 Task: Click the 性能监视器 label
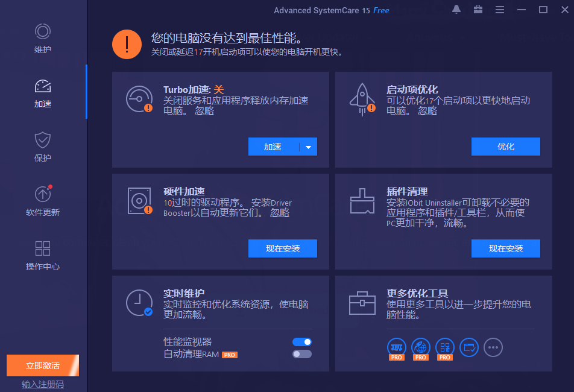(x=188, y=342)
